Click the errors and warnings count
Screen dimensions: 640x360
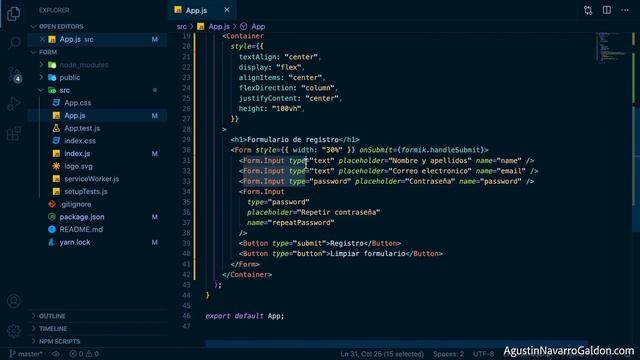click(x=84, y=354)
